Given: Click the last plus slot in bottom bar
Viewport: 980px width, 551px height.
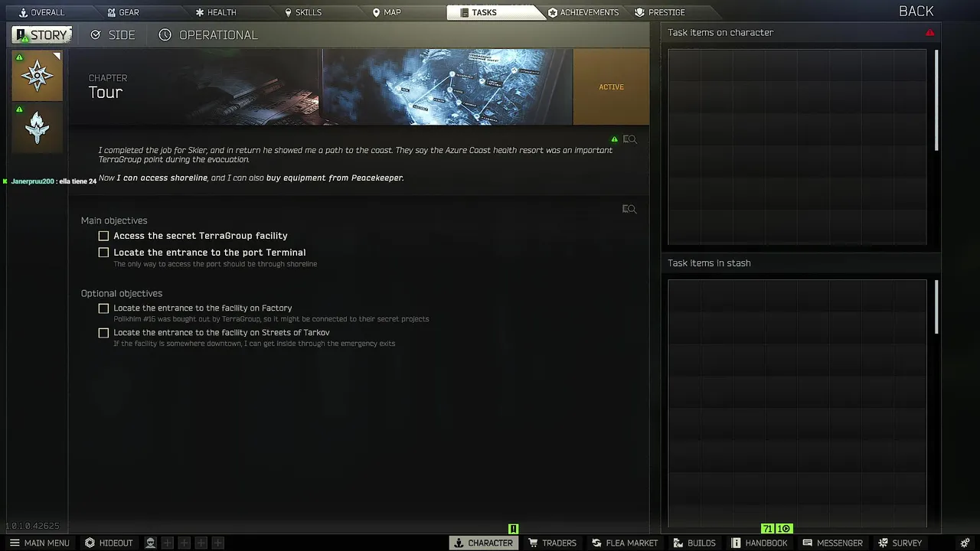Looking at the screenshot, I should 218,543.
